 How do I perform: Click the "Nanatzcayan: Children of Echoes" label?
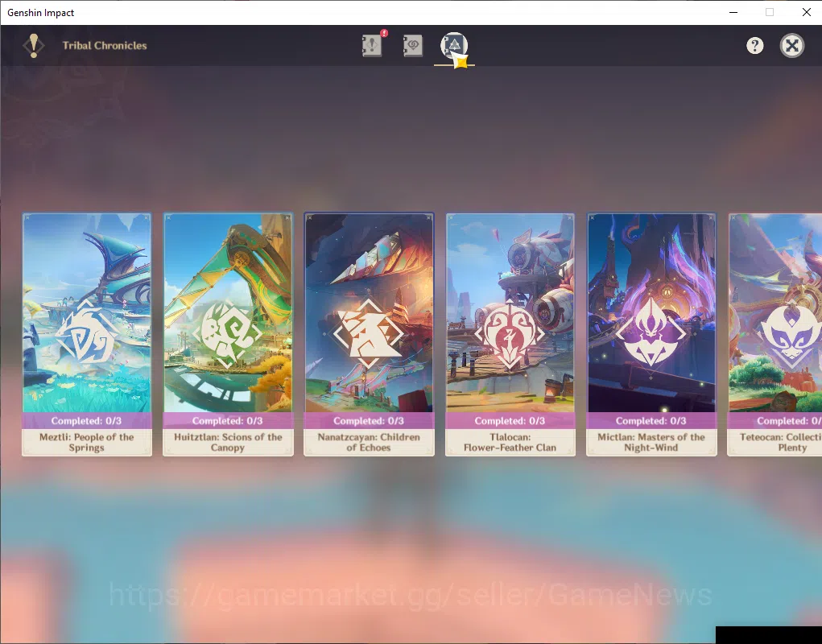click(369, 442)
